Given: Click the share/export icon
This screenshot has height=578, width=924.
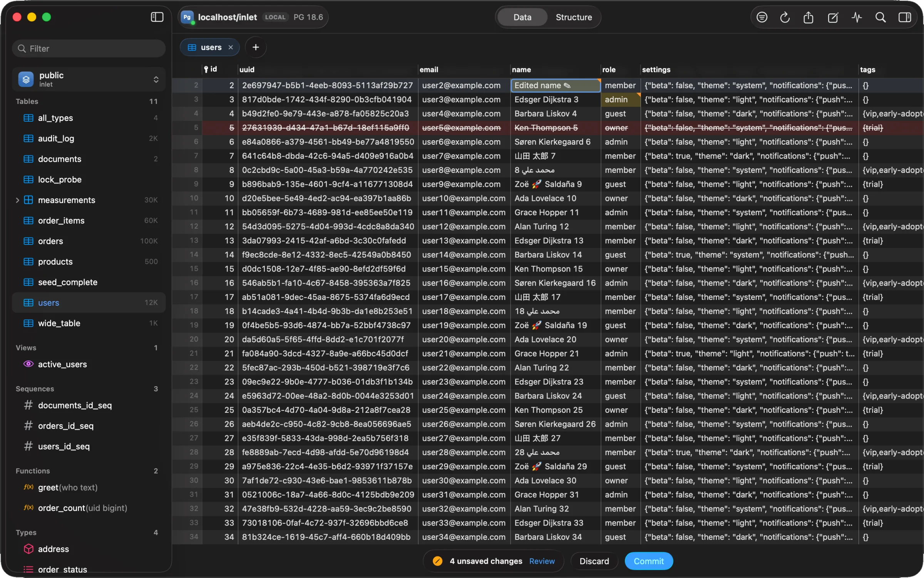Looking at the screenshot, I should pos(808,17).
